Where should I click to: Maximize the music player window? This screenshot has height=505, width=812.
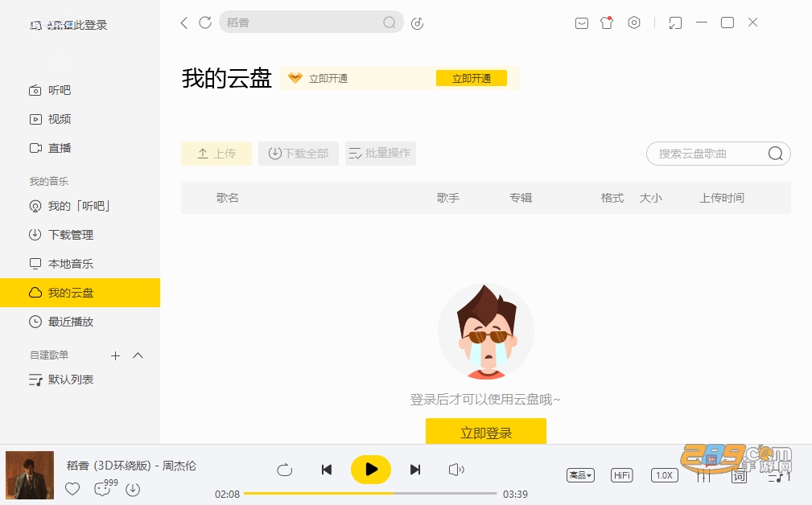pyautogui.click(x=728, y=23)
